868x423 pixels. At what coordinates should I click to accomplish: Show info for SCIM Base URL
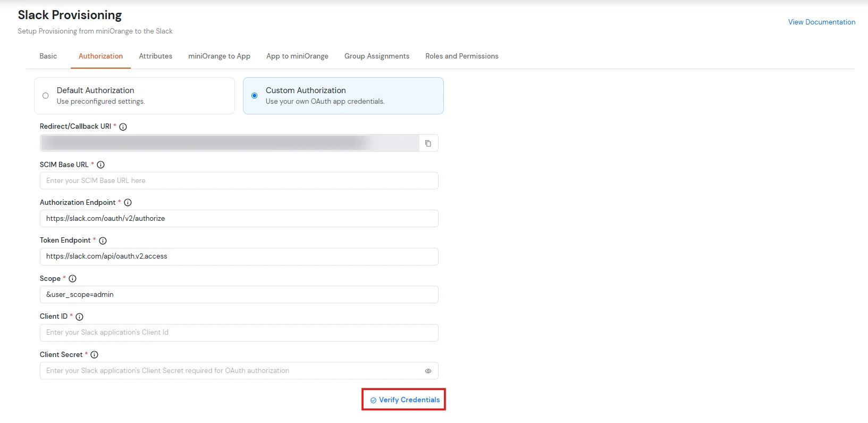100,165
